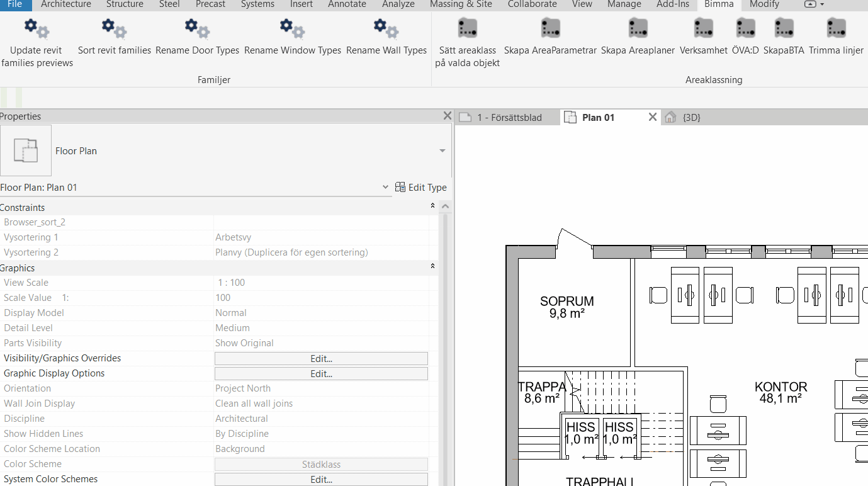Viewport: 868px width, 486px height.
Task: Click the Rename Window Types icon
Action: 293,29
